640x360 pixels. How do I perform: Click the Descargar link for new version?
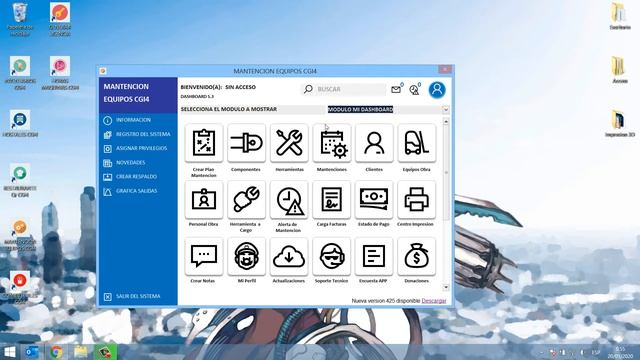[x=433, y=301]
